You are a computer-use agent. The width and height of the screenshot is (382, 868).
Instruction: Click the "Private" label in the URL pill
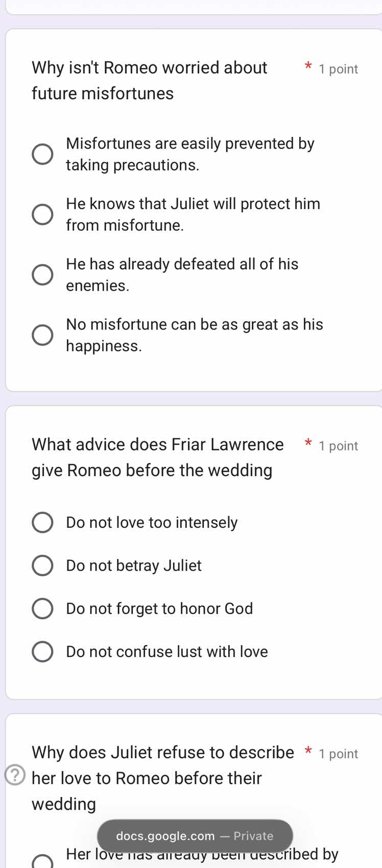point(253,836)
